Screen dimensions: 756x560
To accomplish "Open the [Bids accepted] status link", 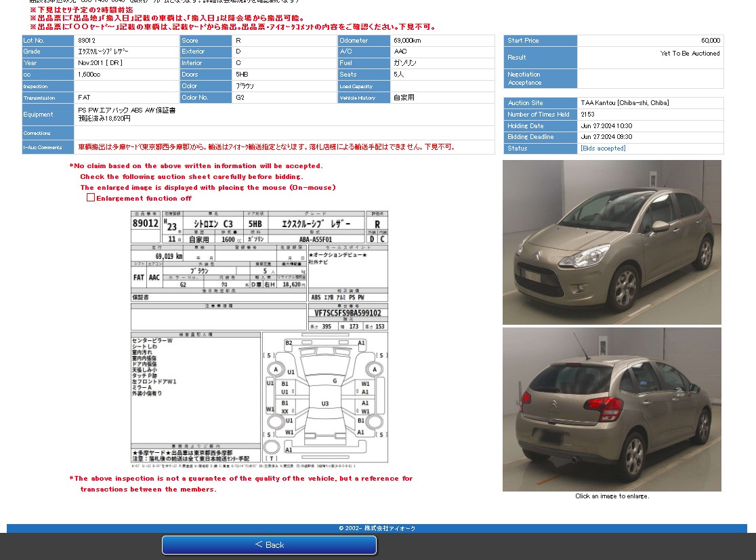I will tap(603, 148).
